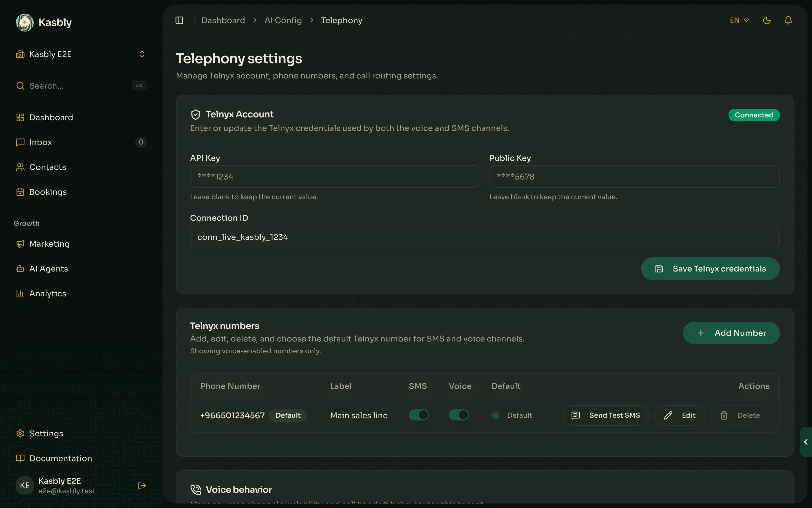The image size is (812, 508).
Task: Toggle the sidebar panel icon
Action: (x=179, y=21)
